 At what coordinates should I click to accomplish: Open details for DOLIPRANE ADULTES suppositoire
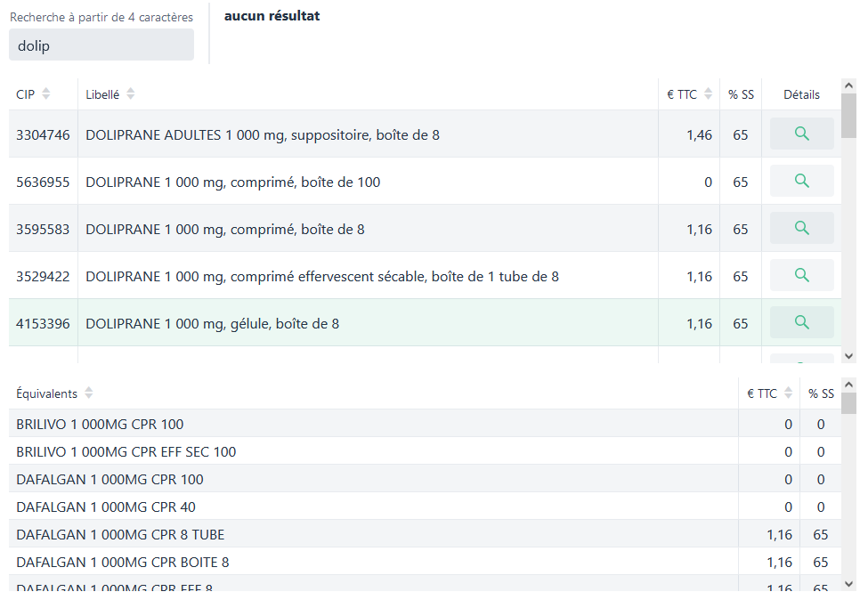801,134
